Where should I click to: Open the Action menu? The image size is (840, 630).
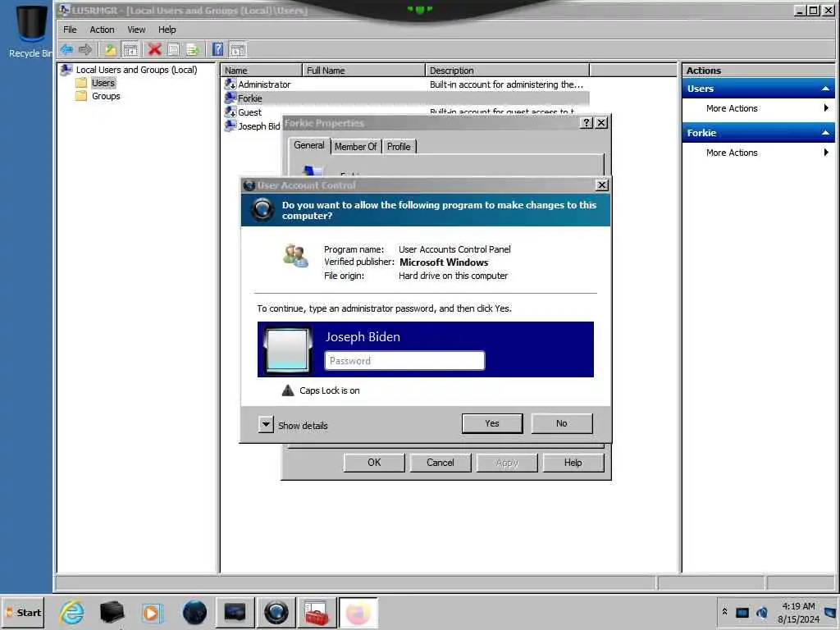(102, 30)
